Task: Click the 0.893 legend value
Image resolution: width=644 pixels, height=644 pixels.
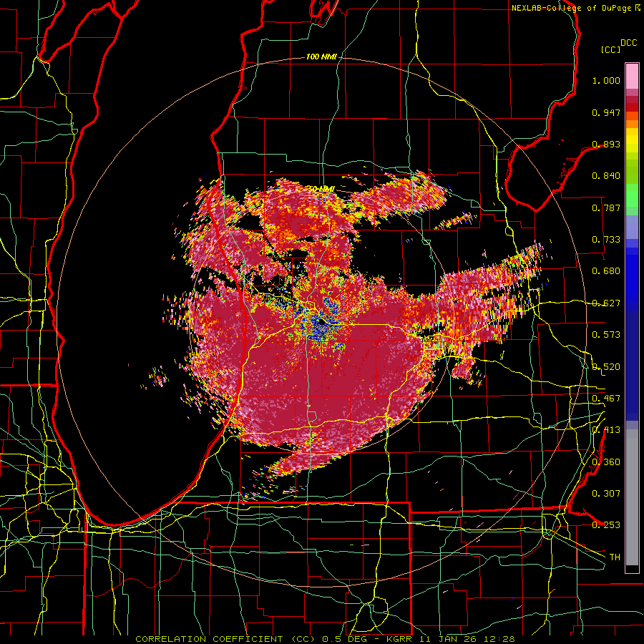Action: [606, 144]
